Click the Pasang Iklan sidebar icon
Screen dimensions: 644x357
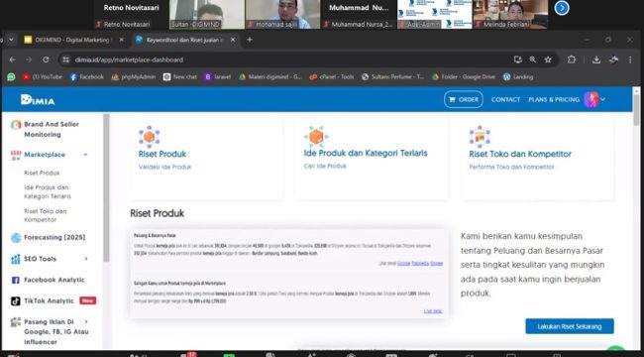(16, 322)
